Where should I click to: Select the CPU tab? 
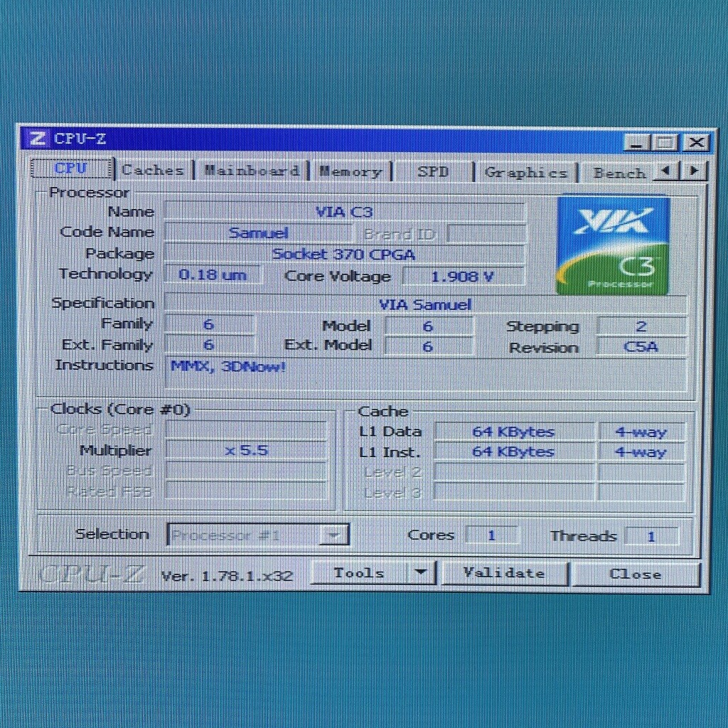coord(71,168)
